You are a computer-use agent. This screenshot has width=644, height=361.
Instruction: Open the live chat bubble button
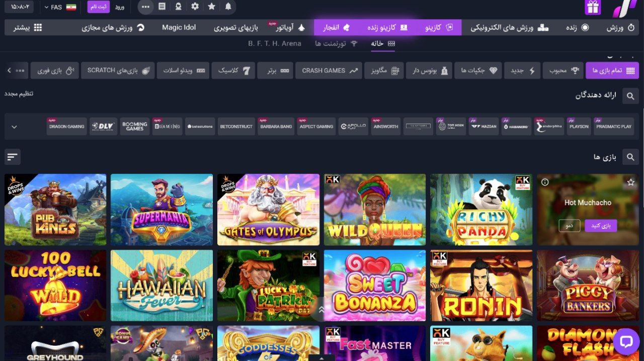coord(626,342)
